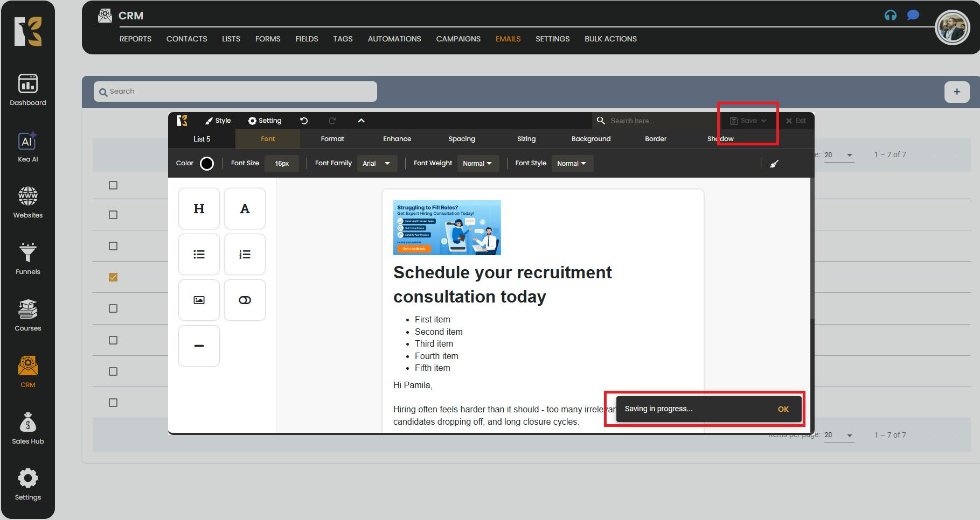Open the Font Family Arial dropdown
The image size is (980, 520).
point(377,164)
